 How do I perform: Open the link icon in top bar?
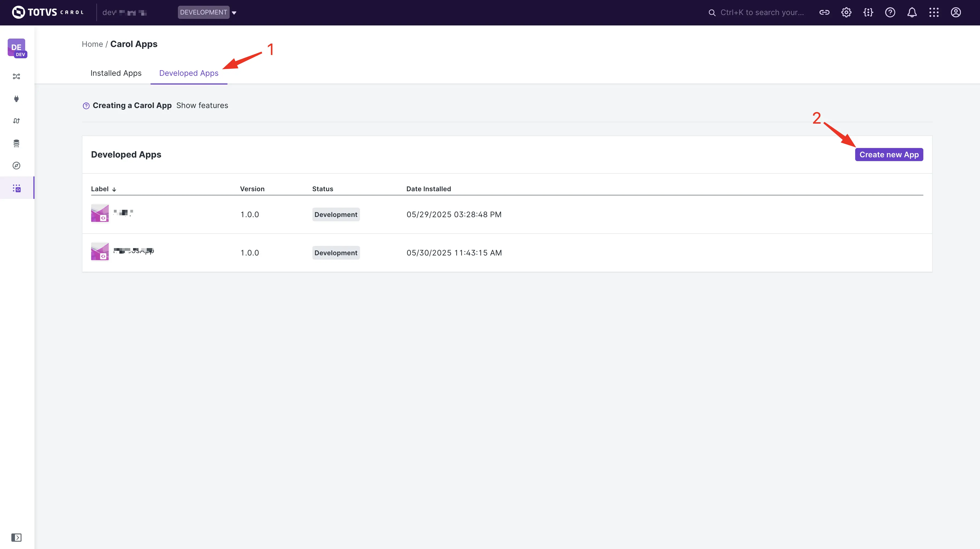coord(825,13)
